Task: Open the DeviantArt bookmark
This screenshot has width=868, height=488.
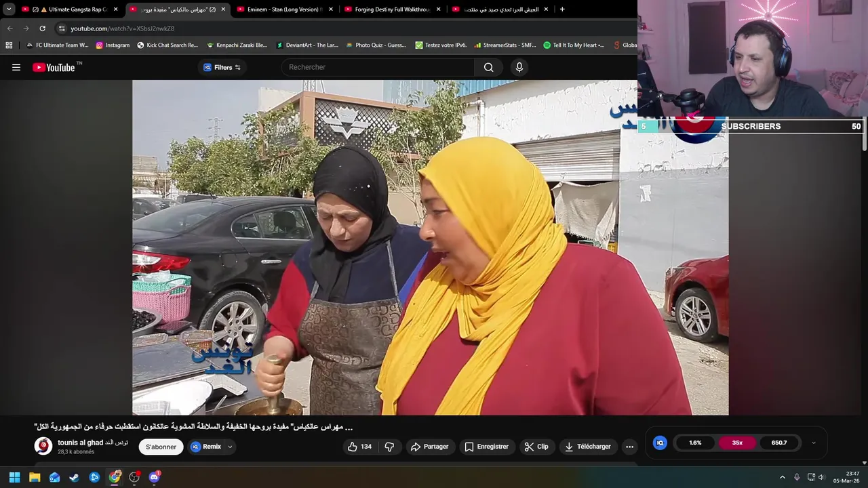Action: (x=307, y=45)
